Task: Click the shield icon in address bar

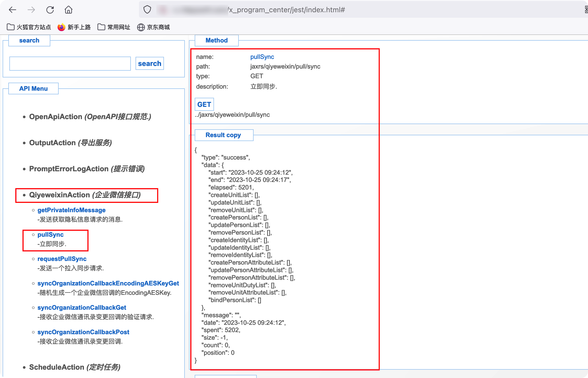Action: click(x=147, y=10)
